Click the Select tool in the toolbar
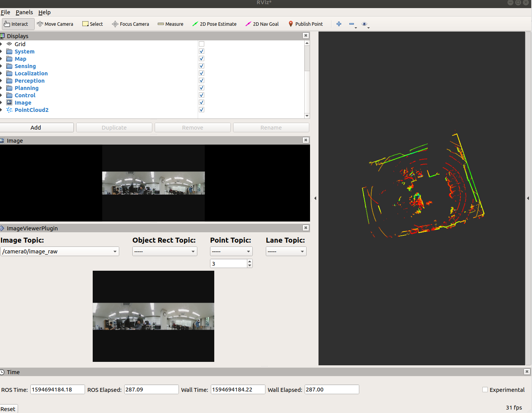Viewport: 532px width, 413px height. pos(92,24)
